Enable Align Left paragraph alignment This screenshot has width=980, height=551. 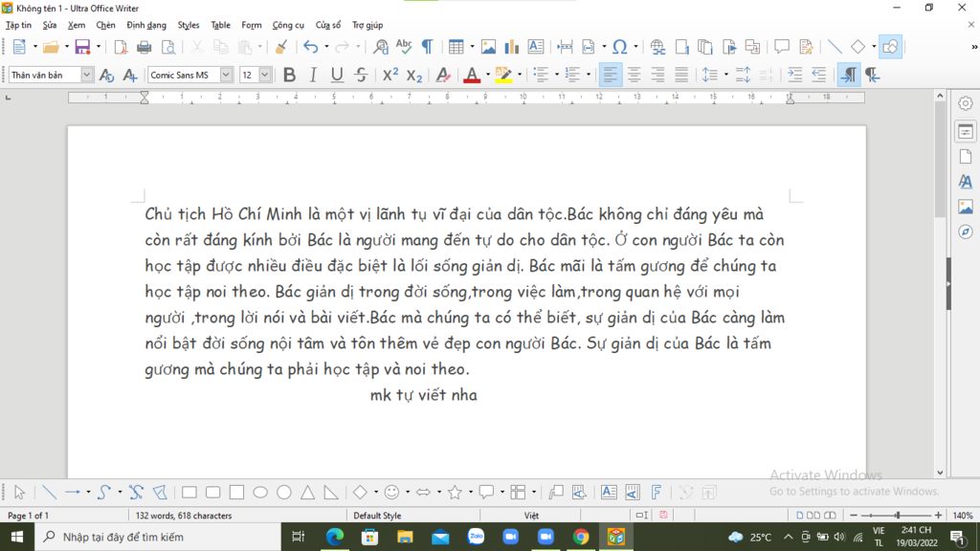click(610, 75)
